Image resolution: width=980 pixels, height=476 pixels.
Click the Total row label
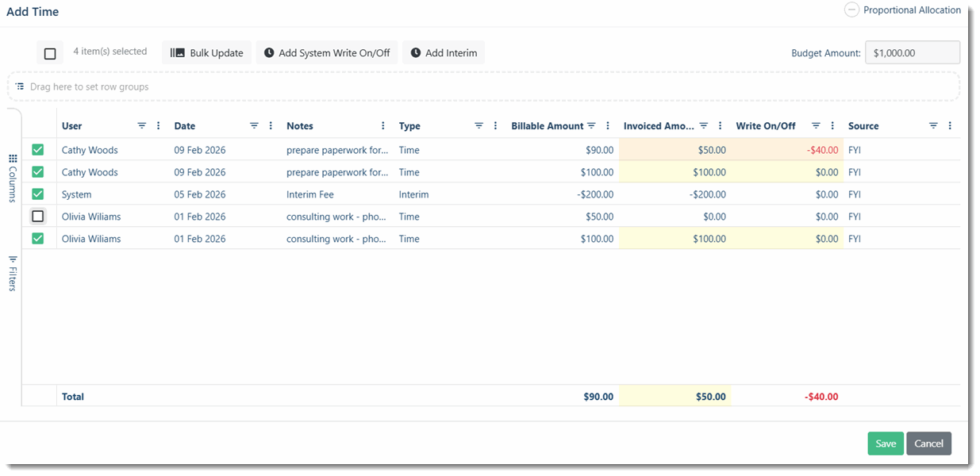73,397
